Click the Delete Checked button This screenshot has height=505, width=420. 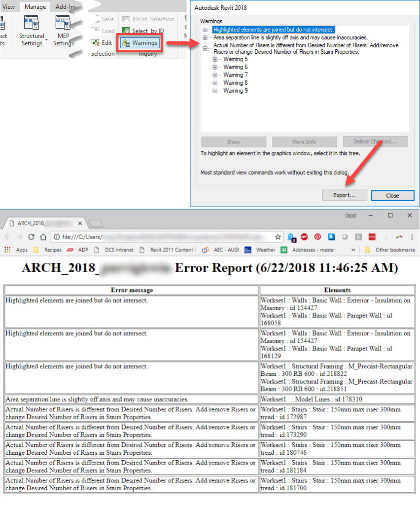click(x=375, y=142)
